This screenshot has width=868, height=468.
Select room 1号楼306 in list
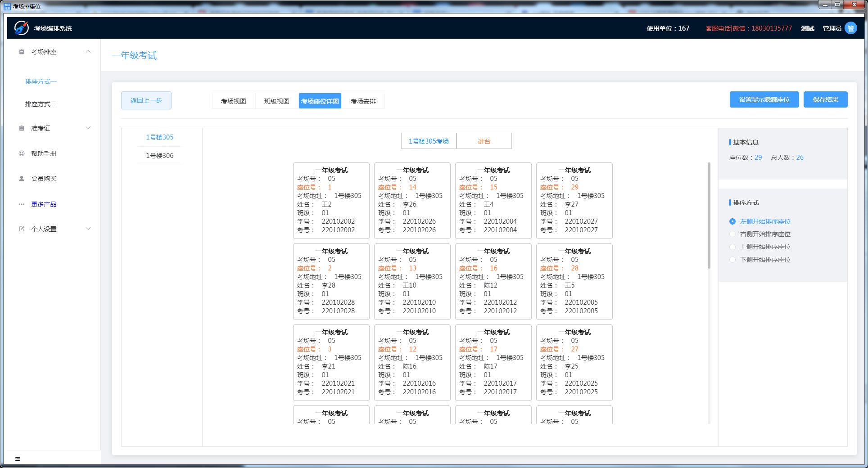point(159,156)
